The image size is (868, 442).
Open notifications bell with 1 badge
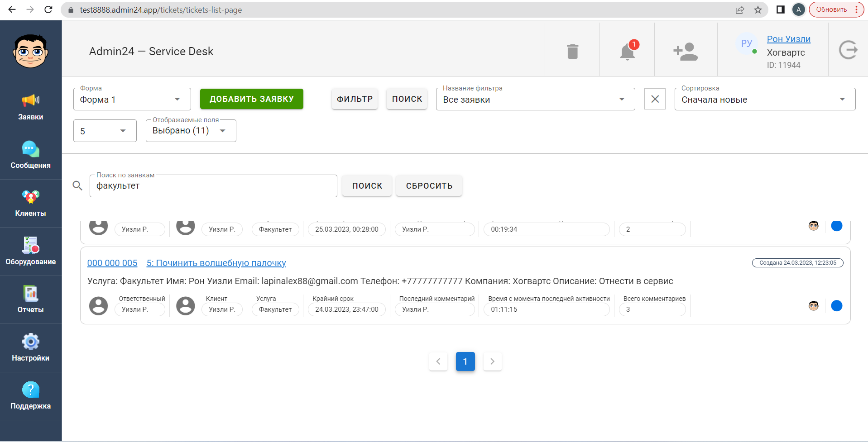pyautogui.click(x=628, y=50)
